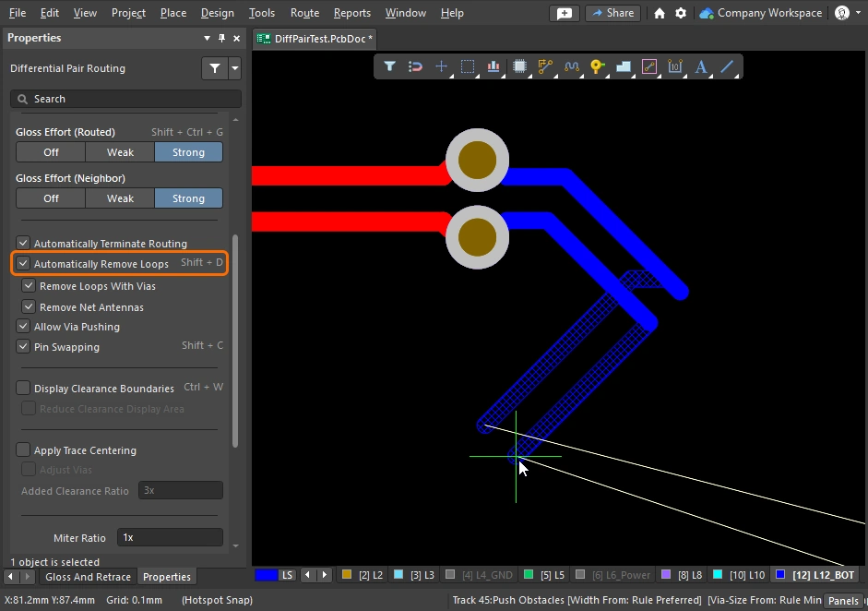
Task: Select the snap magnet tool icon
Action: (x=415, y=66)
